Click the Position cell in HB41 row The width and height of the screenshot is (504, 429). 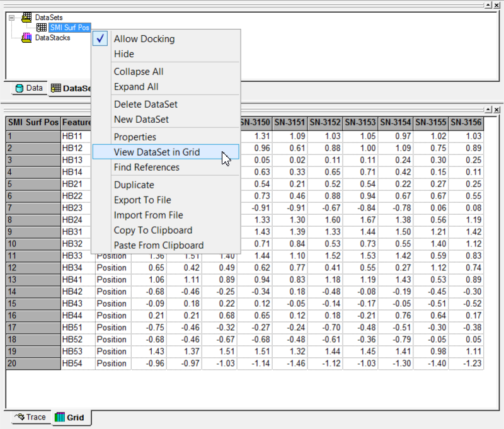113,280
